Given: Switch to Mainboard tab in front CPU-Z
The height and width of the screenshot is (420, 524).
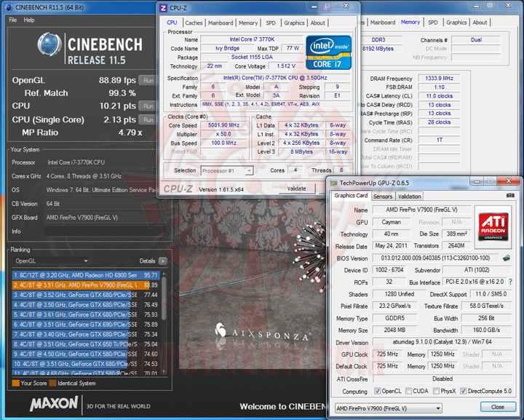Looking at the screenshot, I should point(221,23).
